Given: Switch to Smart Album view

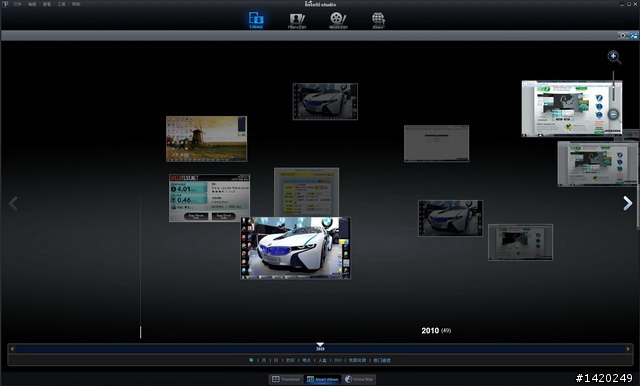Looking at the screenshot, I should click(x=322, y=379).
